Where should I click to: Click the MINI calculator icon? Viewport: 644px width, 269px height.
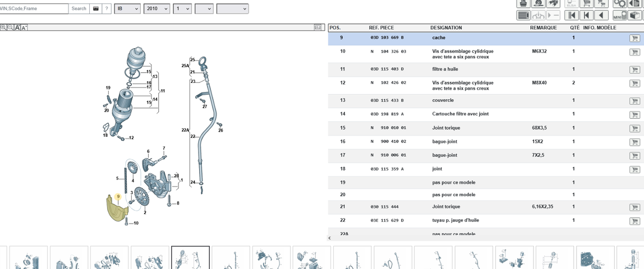[619, 16]
